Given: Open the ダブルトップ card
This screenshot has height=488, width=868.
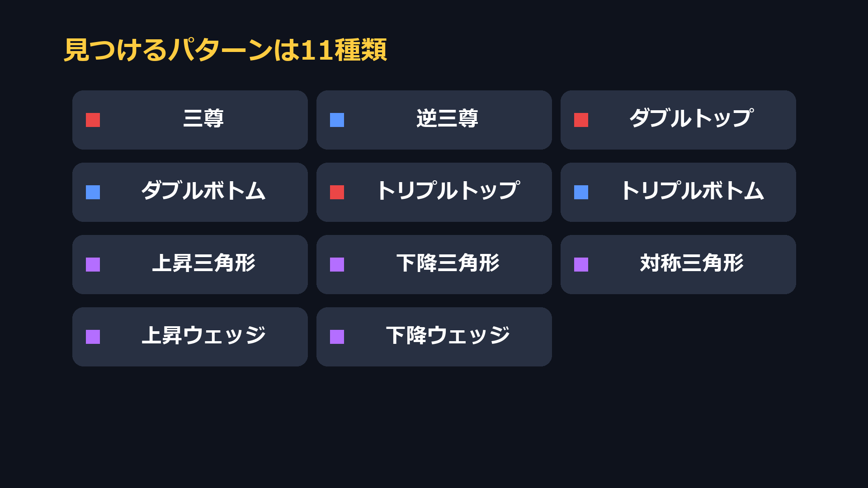Looking at the screenshot, I should pos(678,120).
